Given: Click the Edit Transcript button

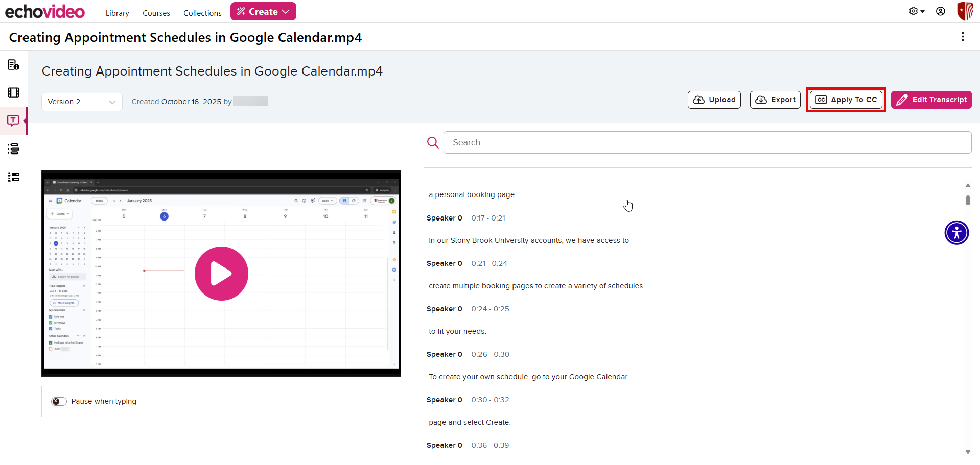Looking at the screenshot, I should point(931,100).
